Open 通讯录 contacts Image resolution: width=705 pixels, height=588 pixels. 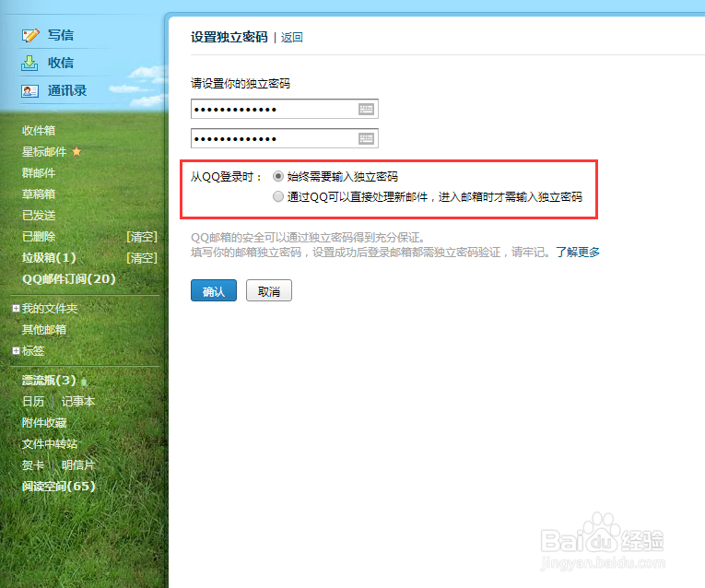point(67,91)
